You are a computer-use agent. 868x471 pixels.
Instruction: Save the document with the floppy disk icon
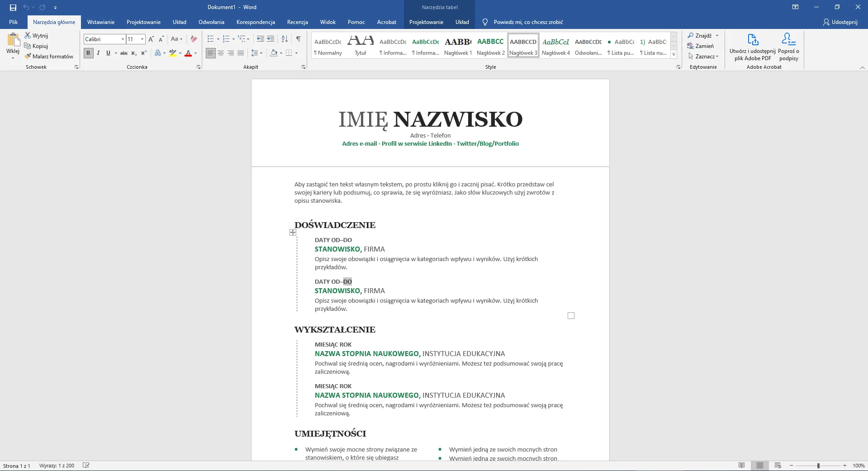pos(13,7)
